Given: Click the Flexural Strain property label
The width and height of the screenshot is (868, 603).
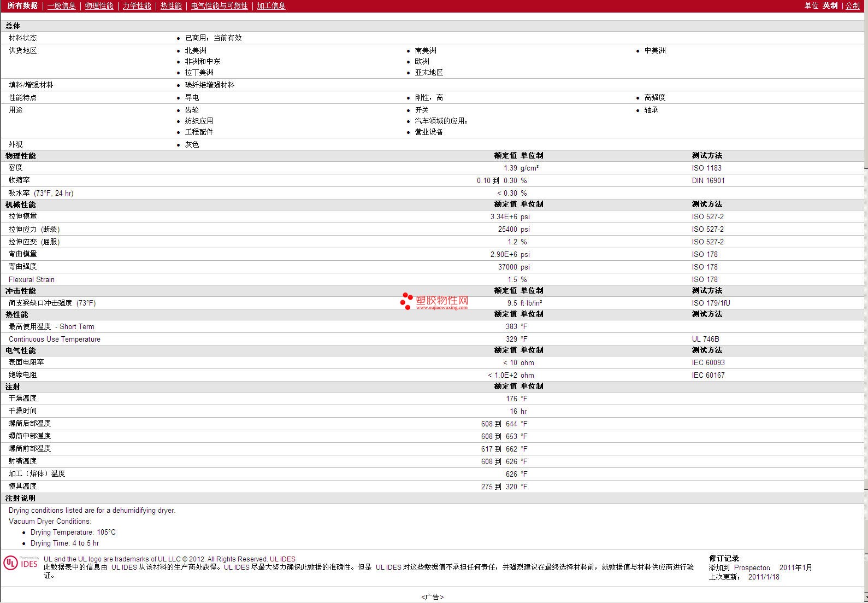Looking at the screenshot, I should 32,279.
